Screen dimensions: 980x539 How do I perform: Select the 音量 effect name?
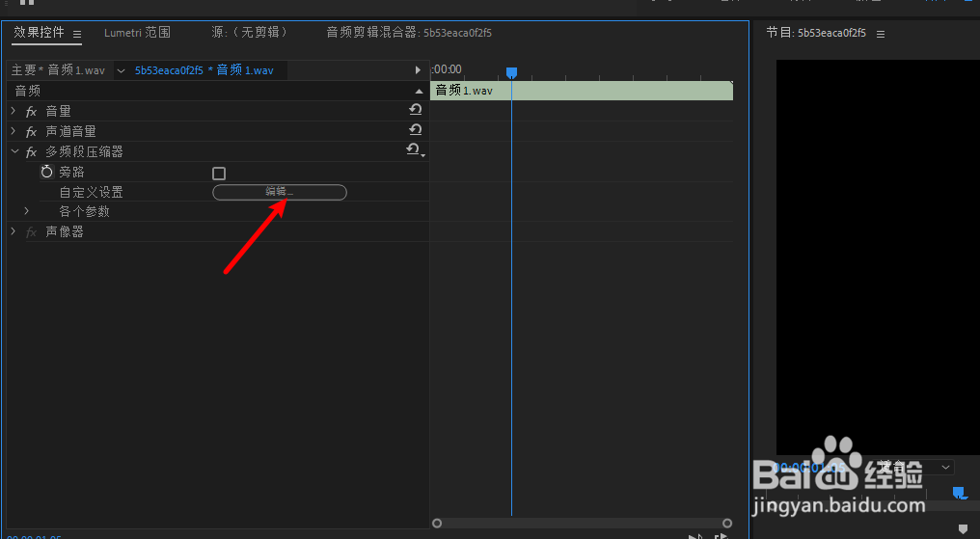58,111
